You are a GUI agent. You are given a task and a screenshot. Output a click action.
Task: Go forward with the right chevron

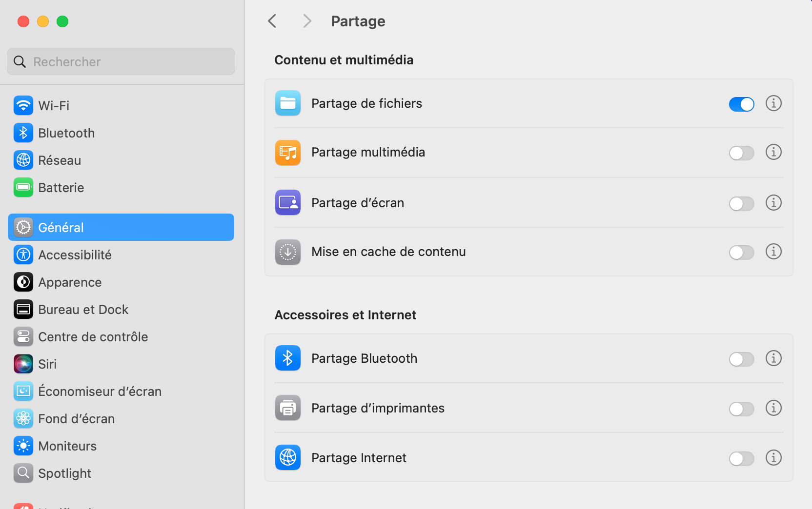[307, 21]
